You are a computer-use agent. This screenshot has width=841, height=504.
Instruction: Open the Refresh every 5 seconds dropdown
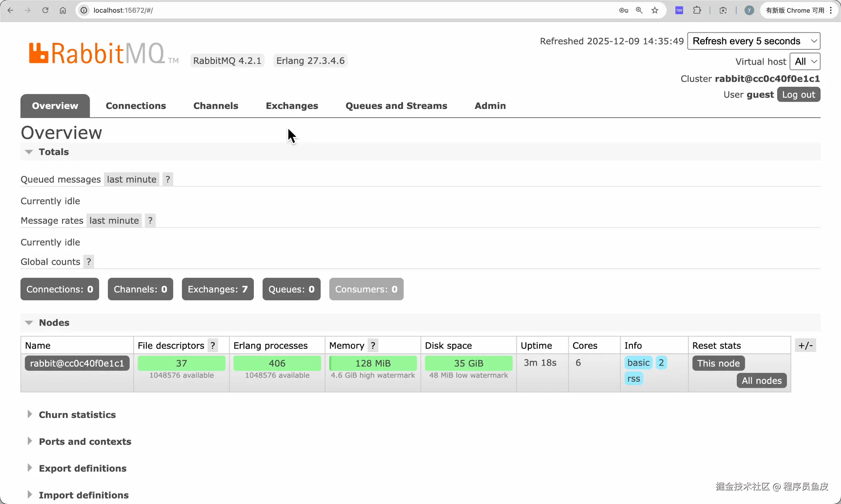pos(753,41)
